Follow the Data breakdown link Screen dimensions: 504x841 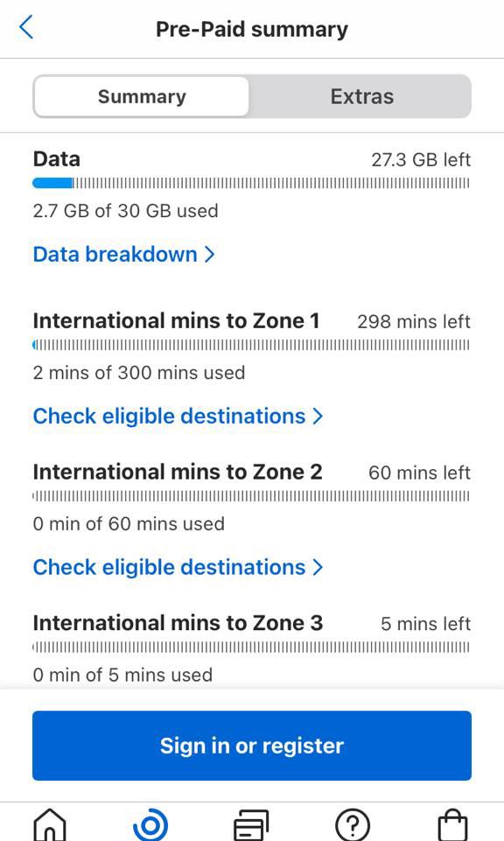(114, 255)
